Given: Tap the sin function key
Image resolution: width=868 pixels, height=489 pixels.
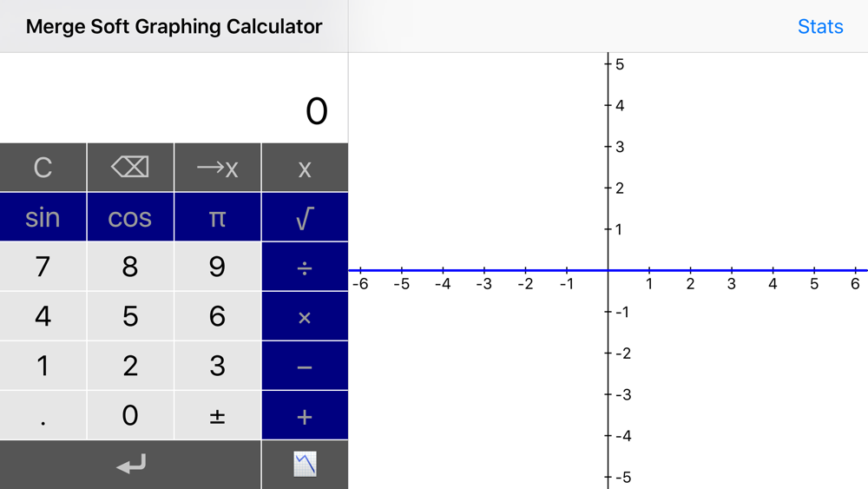Looking at the screenshot, I should 43,217.
